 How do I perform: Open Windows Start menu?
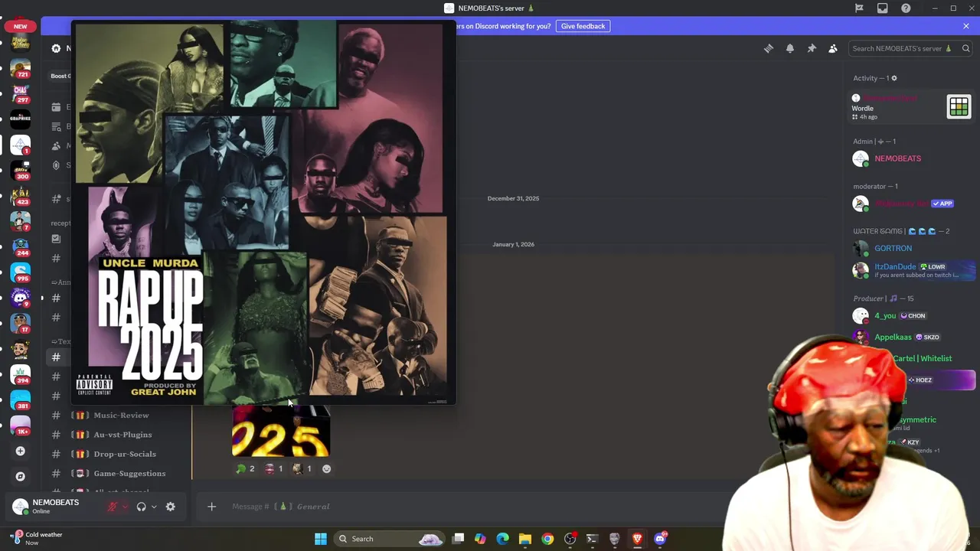point(321,539)
